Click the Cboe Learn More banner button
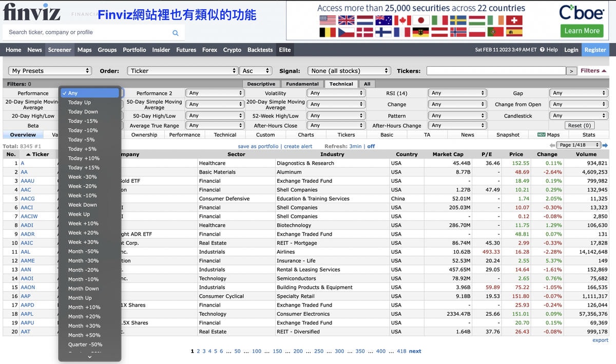 (582, 31)
